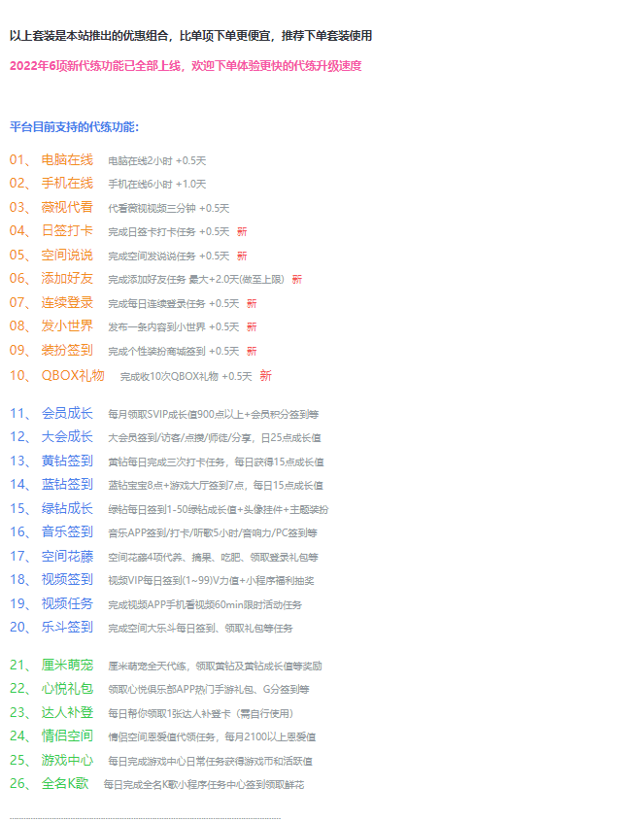
Task: Open the 黄钻签到 list entry
Action: click(x=67, y=461)
